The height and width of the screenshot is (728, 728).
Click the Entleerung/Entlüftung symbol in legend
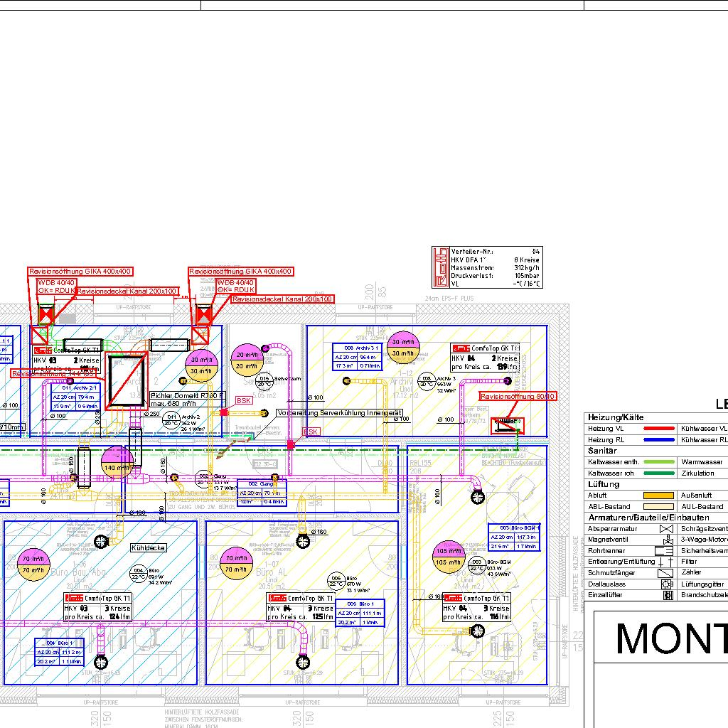tap(665, 562)
